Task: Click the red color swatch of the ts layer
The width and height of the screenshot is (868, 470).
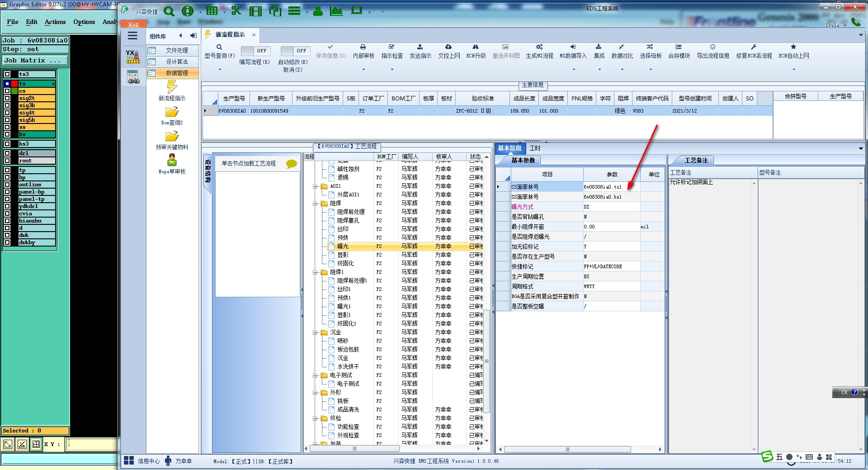Action: coord(15,84)
